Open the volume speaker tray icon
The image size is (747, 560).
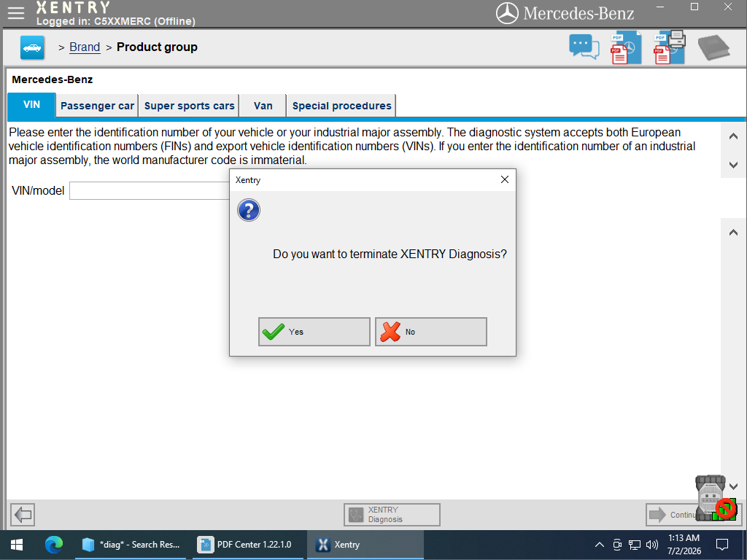651,545
